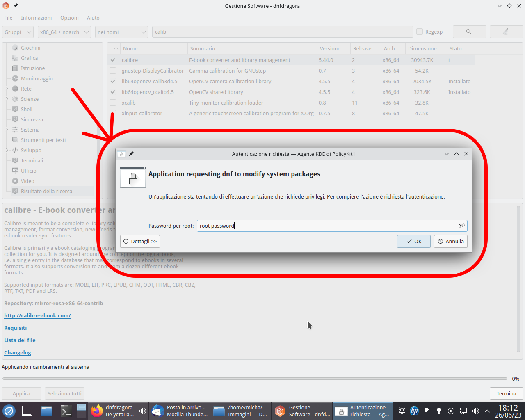Open the network icon in the system tray
The width and height of the screenshot is (525, 420).
[463, 411]
